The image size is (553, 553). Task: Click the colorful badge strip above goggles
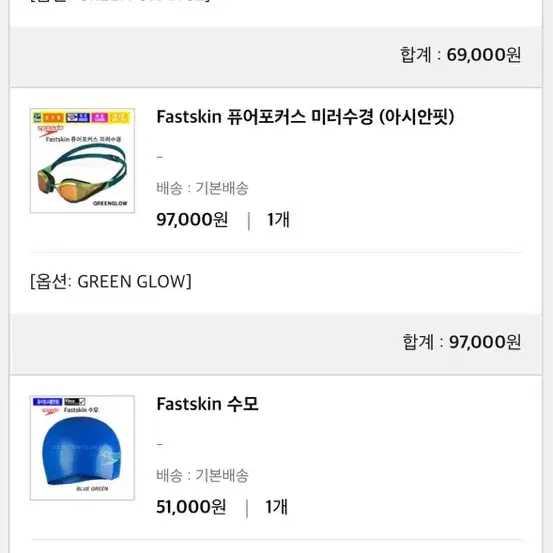82,117
